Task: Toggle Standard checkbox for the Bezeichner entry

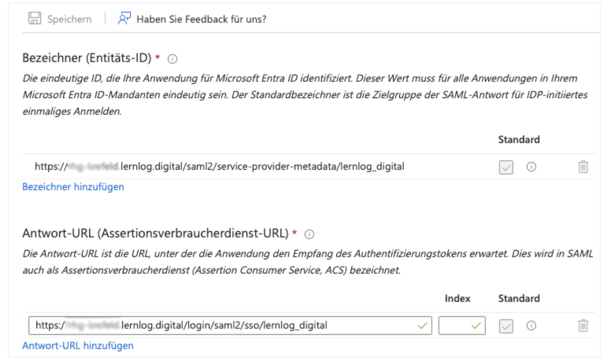Action: point(506,167)
